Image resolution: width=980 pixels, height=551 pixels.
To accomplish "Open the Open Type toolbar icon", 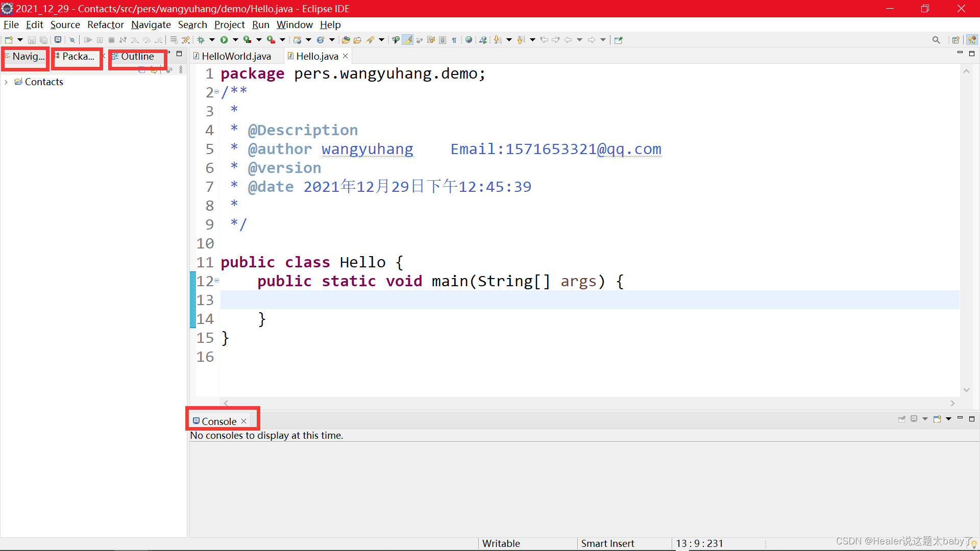I will [346, 40].
